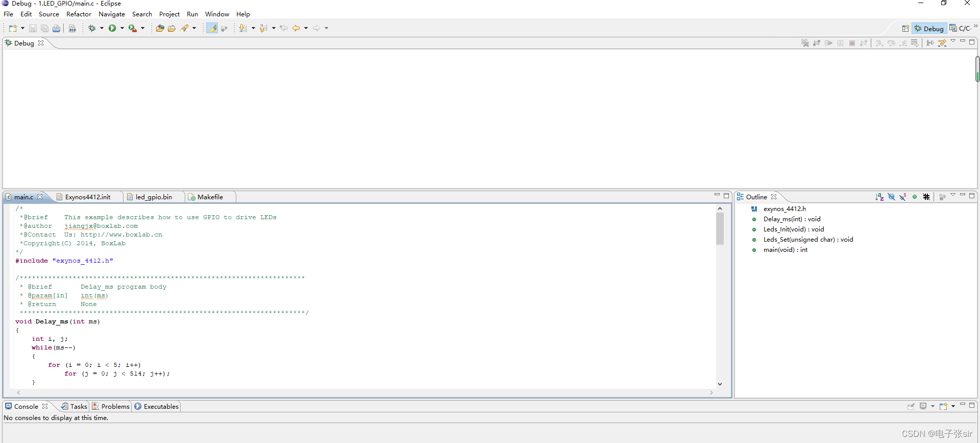
Task: Click the Print icon in toolbar
Action: point(56,28)
